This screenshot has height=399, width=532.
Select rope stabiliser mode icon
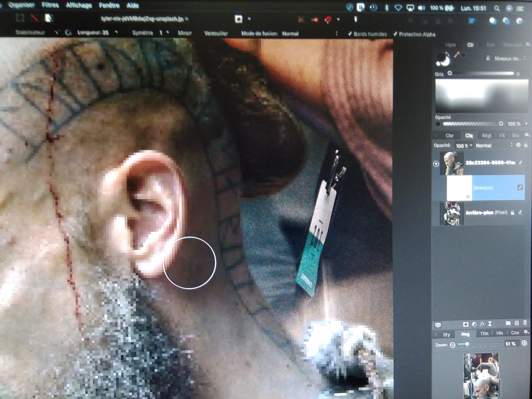pos(56,32)
